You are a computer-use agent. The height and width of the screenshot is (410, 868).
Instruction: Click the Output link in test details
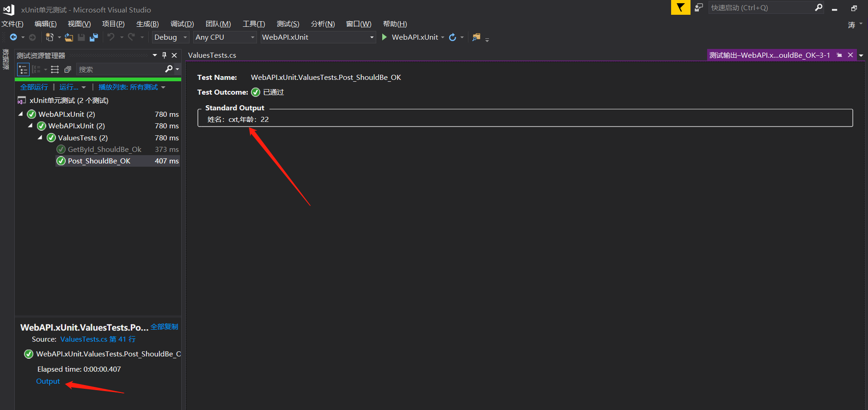(48, 381)
